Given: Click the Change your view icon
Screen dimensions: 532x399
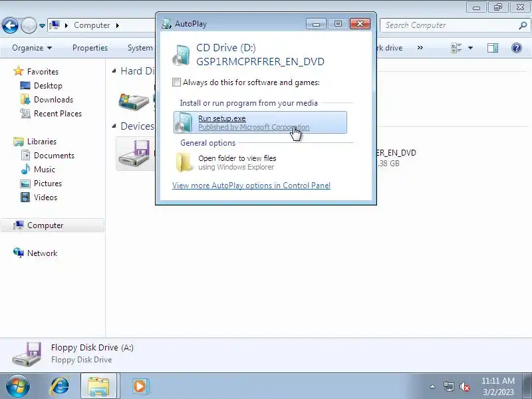Looking at the screenshot, I should pyautogui.click(x=456, y=48).
